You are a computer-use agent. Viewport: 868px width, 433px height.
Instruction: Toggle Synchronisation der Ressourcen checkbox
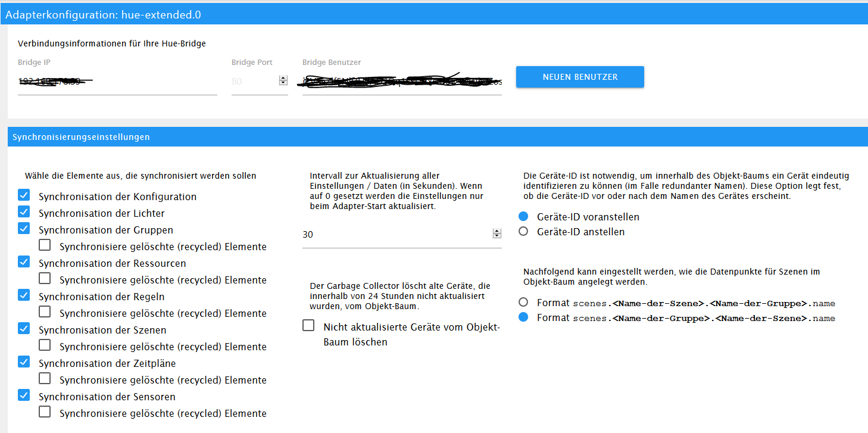24,262
